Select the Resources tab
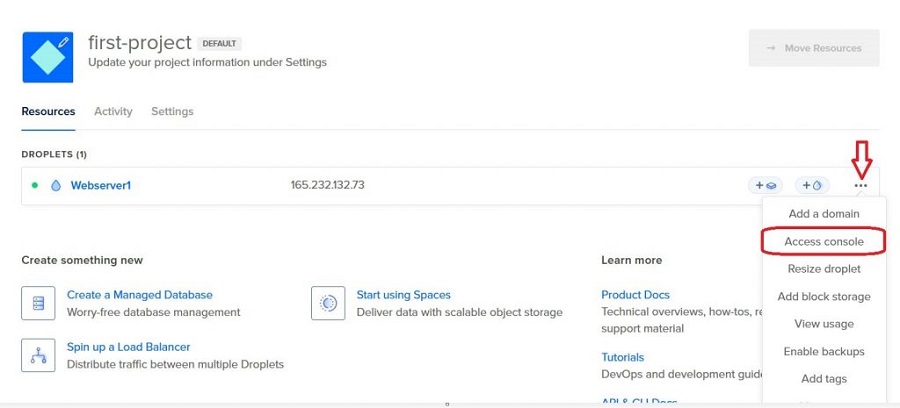The width and height of the screenshot is (900, 408). (48, 111)
